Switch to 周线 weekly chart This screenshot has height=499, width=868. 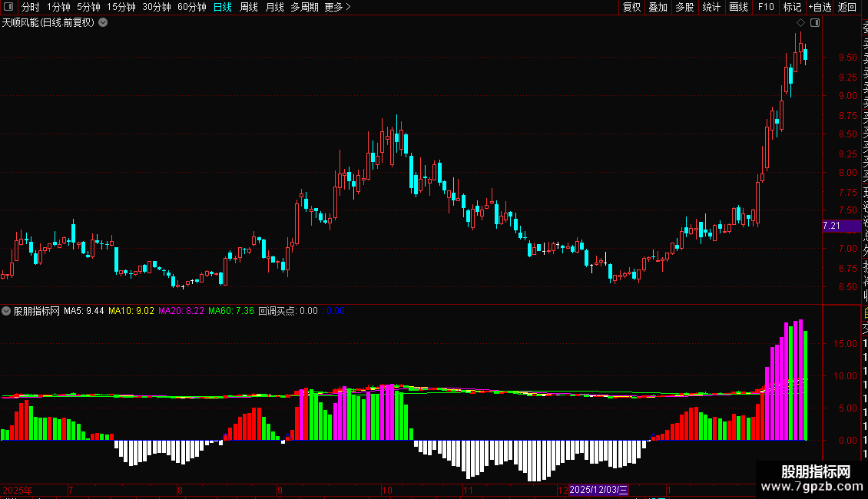pos(249,7)
